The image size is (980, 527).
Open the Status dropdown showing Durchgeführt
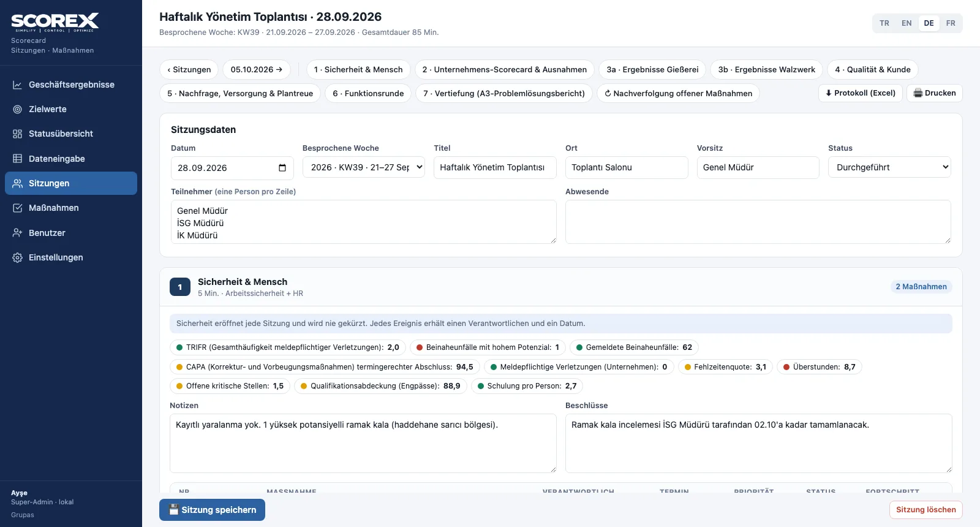click(889, 167)
